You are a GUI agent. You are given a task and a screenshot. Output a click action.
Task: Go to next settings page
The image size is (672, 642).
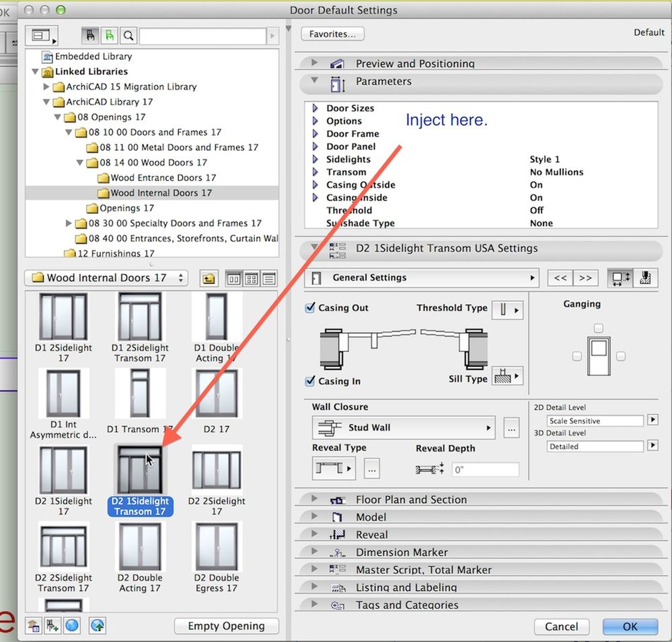[x=585, y=278]
